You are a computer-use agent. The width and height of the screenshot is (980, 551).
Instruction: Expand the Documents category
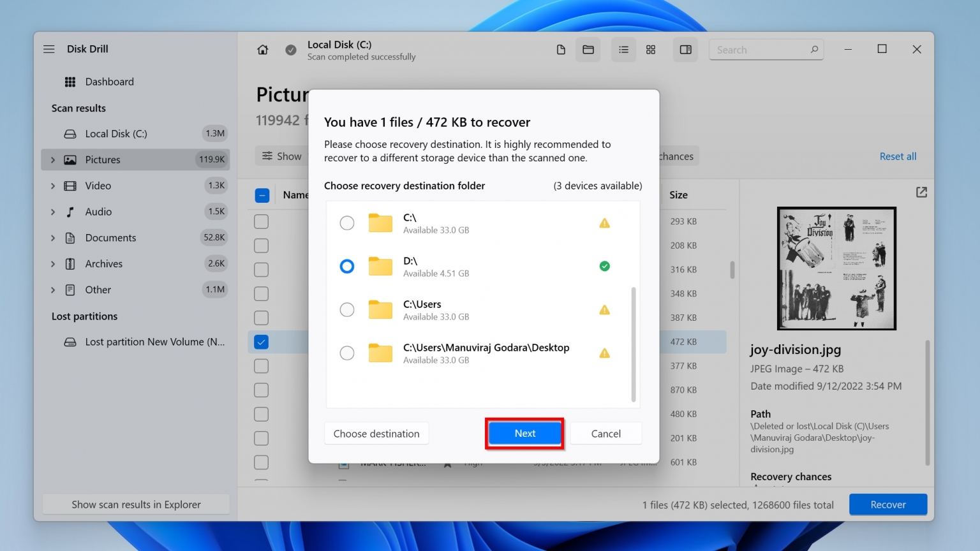(x=53, y=237)
